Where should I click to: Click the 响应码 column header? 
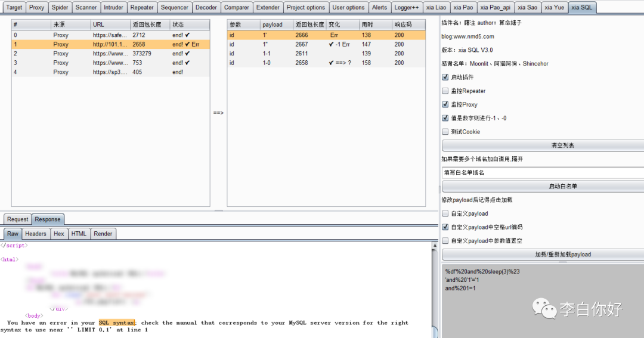click(408, 24)
